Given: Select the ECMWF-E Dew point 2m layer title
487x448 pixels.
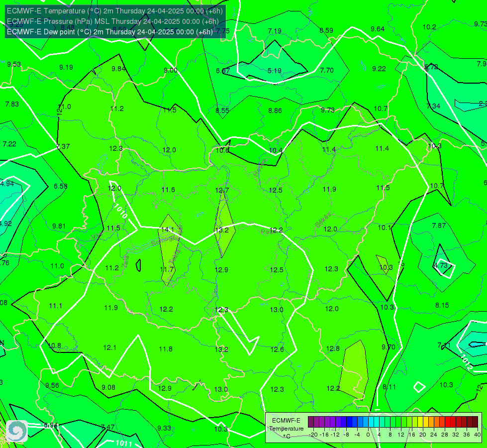Looking at the screenshot, I should [x=110, y=32].
